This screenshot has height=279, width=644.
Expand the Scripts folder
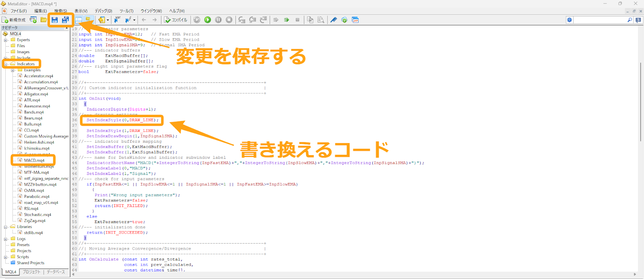[6, 257]
